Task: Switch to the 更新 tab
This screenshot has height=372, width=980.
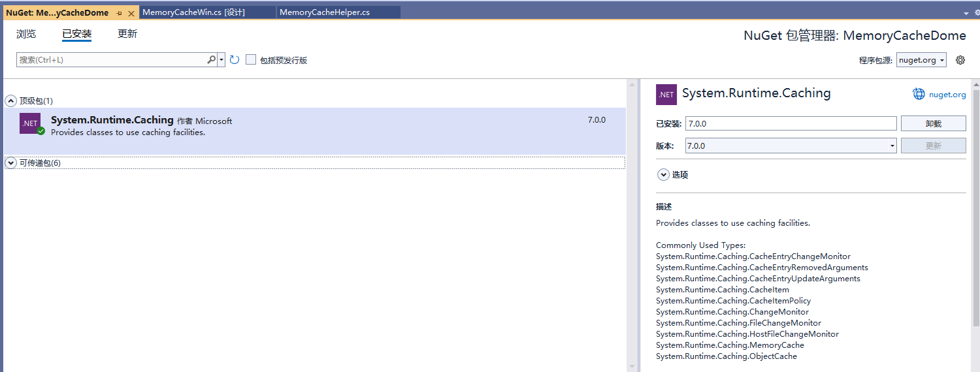Action: (127, 34)
